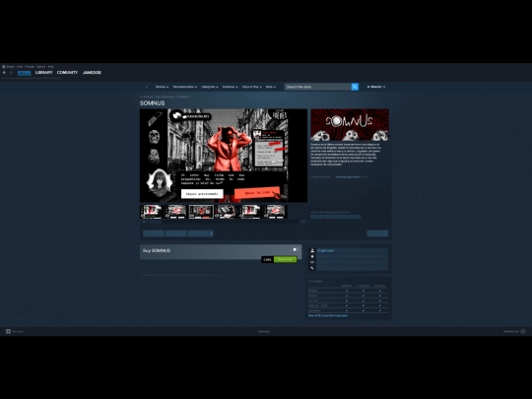This screenshot has height=399, width=532.
Task: Click the Spanish - Spain language row
Action: (348, 305)
